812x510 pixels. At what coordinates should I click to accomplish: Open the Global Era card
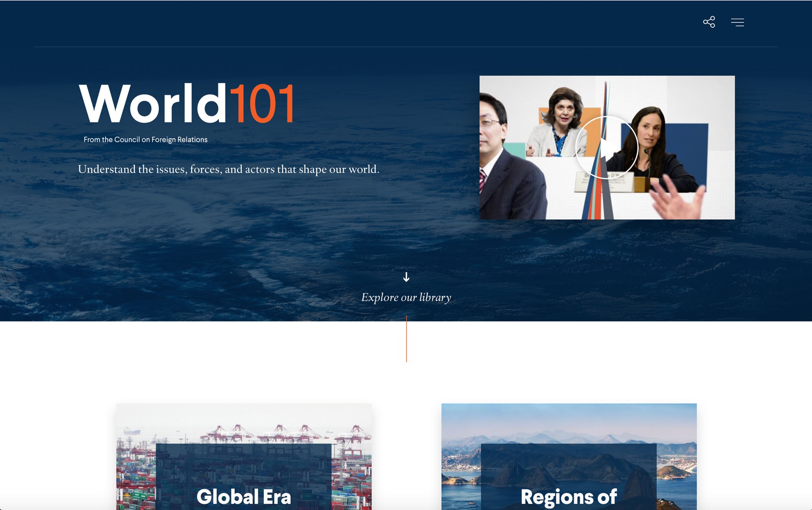tap(244, 456)
